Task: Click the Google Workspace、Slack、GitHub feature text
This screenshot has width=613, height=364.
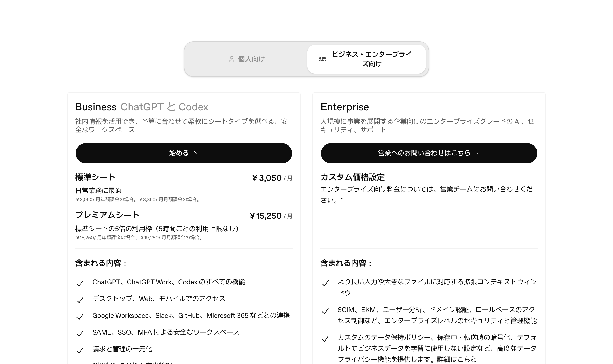Action: pyautogui.click(x=191, y=315)
